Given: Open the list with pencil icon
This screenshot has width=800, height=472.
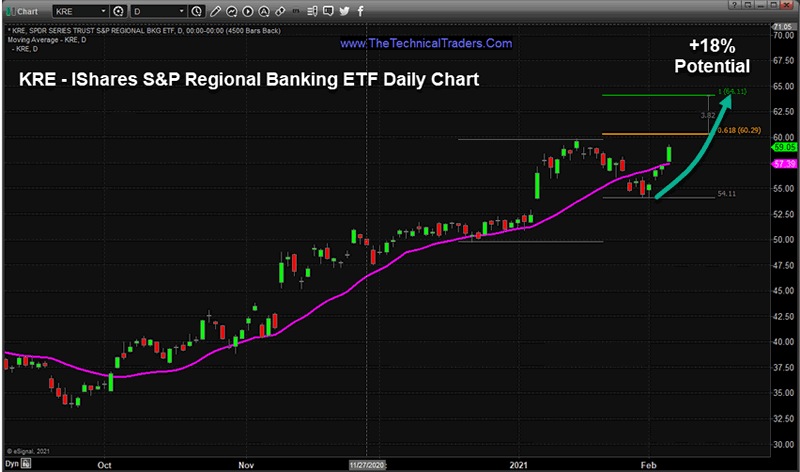Looking at the screenshot, I should point(312,11).
